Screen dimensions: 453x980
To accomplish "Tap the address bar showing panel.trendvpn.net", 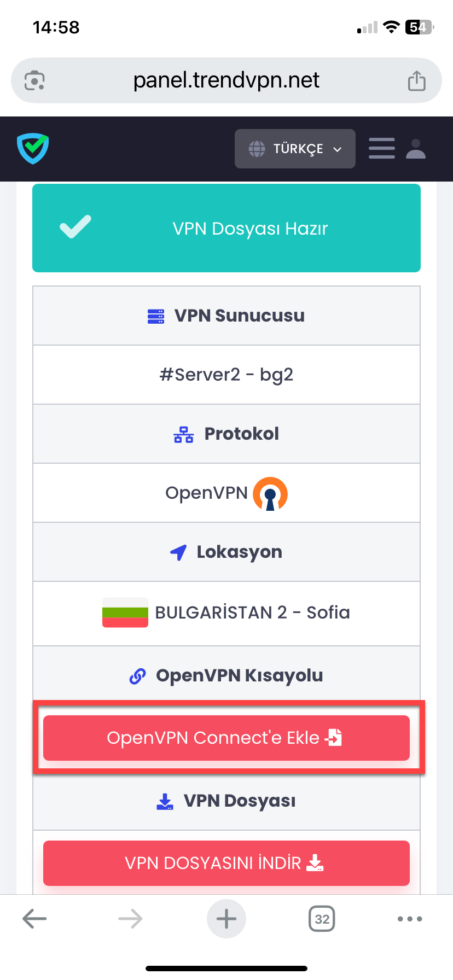I will click(x=226, y=80).
